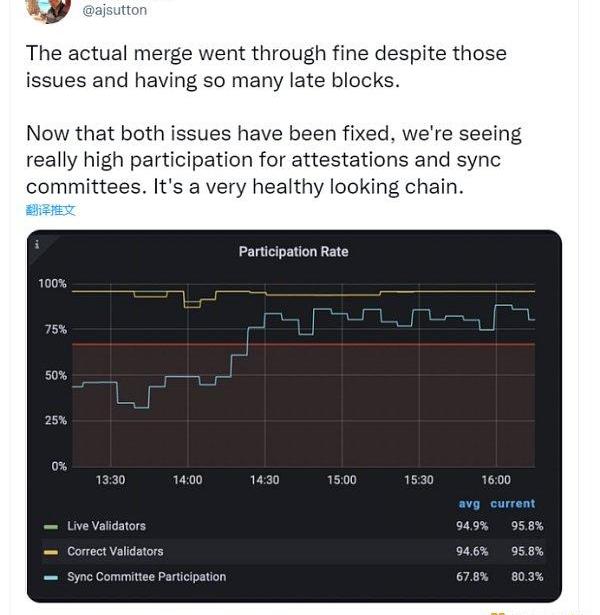Click the green Live Validators color swatch

coord(51,527)
